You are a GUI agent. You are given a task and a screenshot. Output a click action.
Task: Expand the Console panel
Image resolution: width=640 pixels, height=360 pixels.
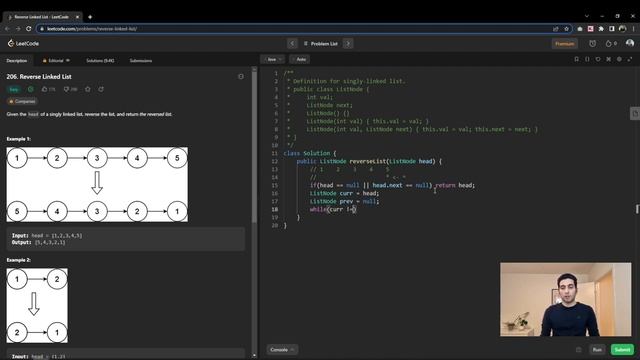pyautogui.click(x=282, y=350)
